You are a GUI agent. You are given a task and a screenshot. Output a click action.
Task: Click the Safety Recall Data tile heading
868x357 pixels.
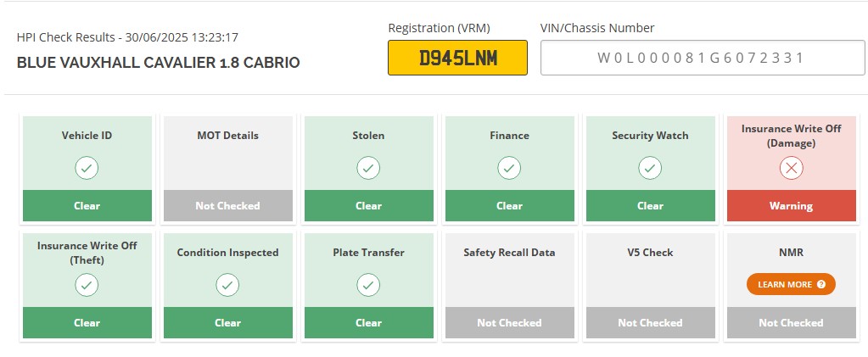[x=509, y=253]
